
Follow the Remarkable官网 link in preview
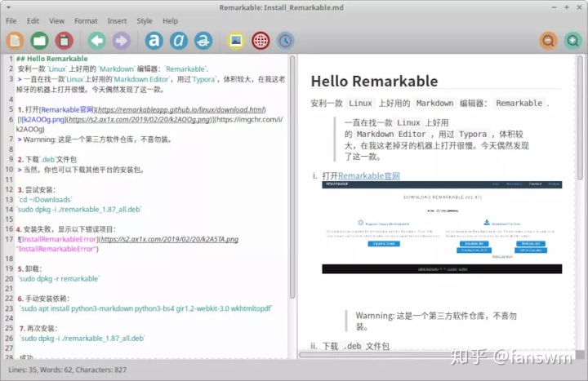click(368, 175)
